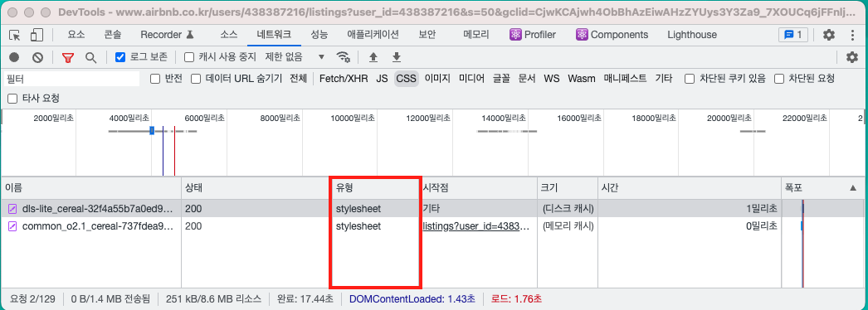This screenshot has width=868, height=310.
Task: Stop network log recording with the record icon
Action: [x=14, y=57]
